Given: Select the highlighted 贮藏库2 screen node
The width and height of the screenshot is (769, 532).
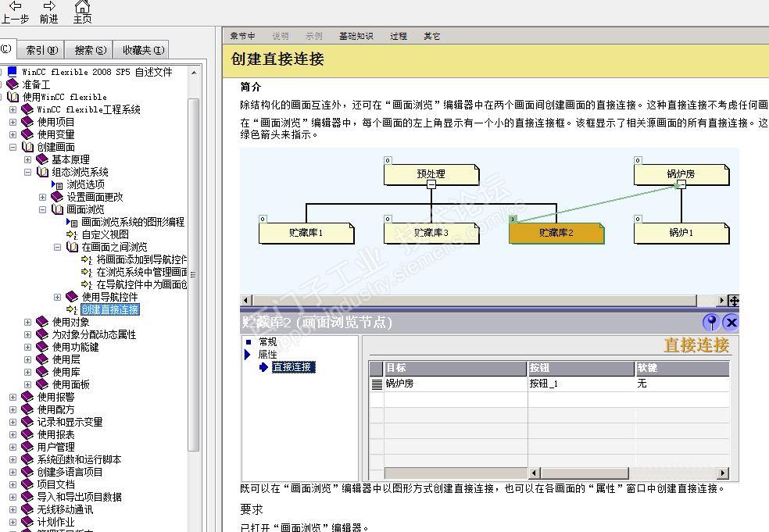Looking at the screenshot, I should coord(556,234).
